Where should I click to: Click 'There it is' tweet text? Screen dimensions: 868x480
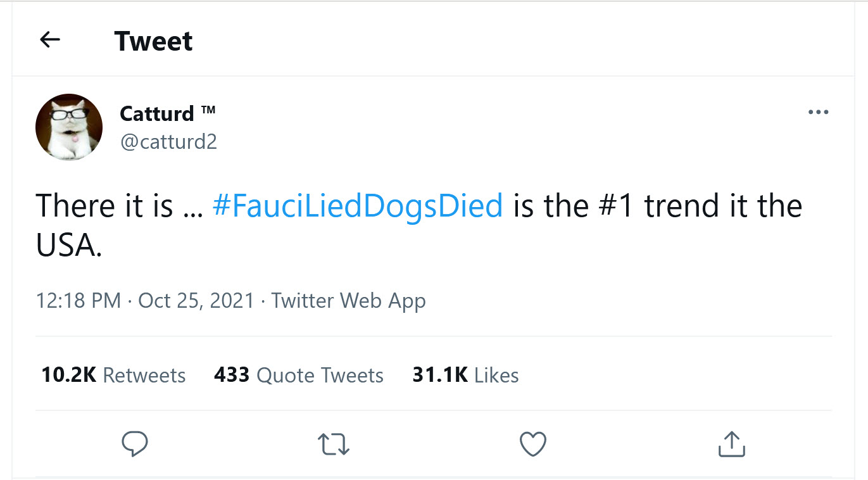(x=104, y=206)
